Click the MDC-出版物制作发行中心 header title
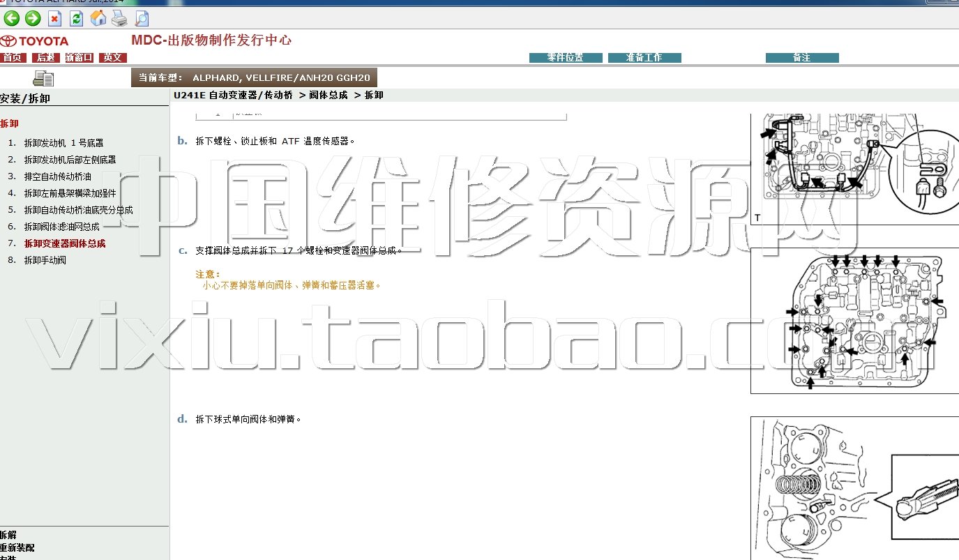 (211, 40)
